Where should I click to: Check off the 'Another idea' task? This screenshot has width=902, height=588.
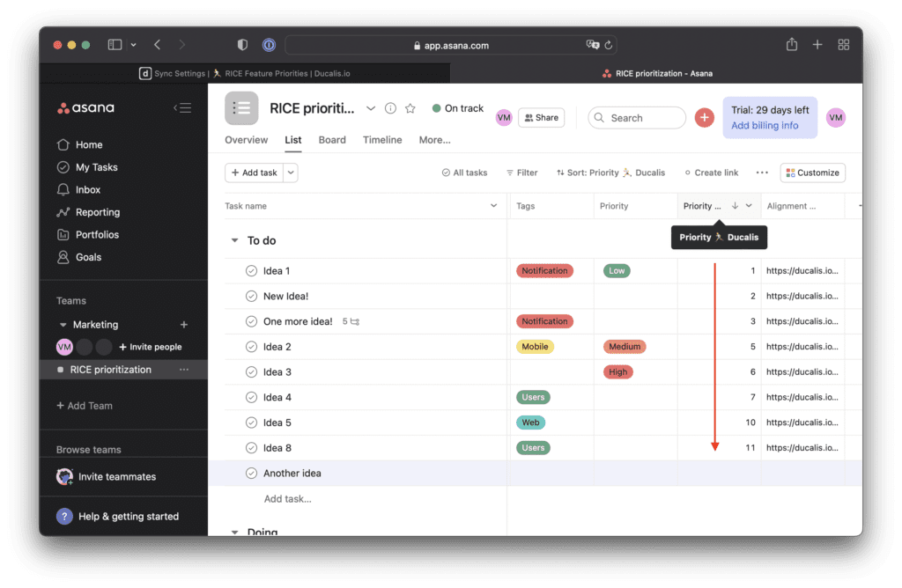click(252, 473)
